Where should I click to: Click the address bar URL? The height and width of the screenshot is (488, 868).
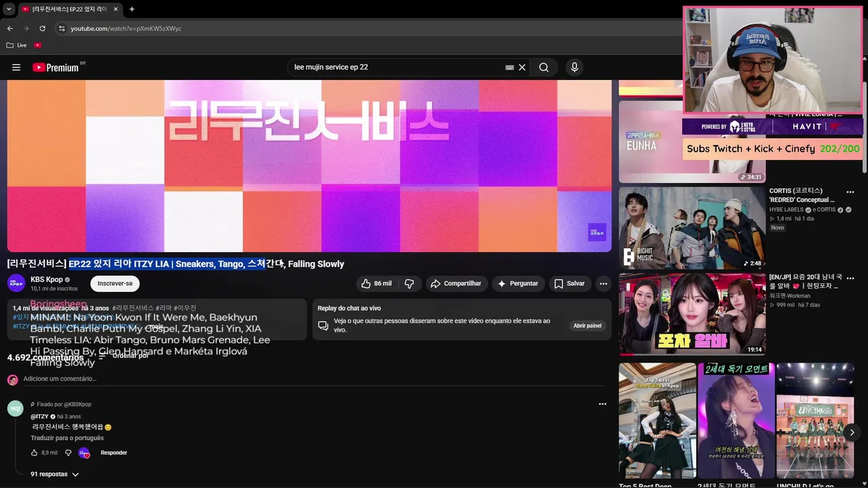[126, 28]
